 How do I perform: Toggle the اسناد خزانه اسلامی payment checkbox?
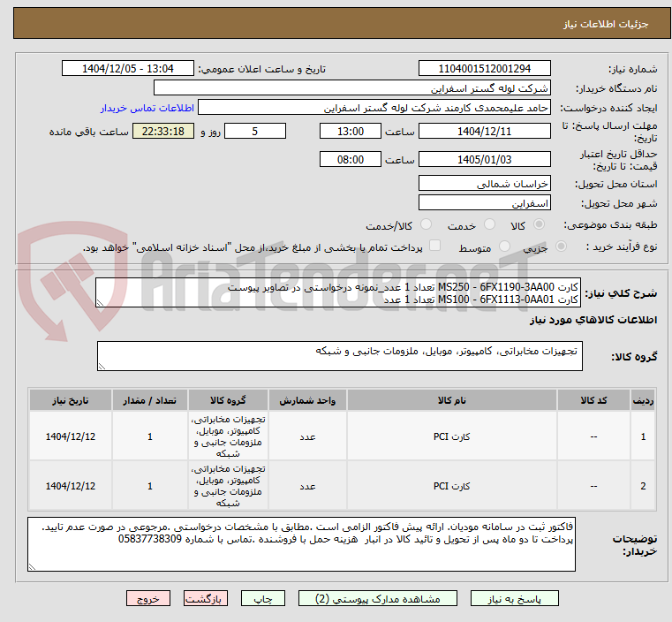point(435,246)
